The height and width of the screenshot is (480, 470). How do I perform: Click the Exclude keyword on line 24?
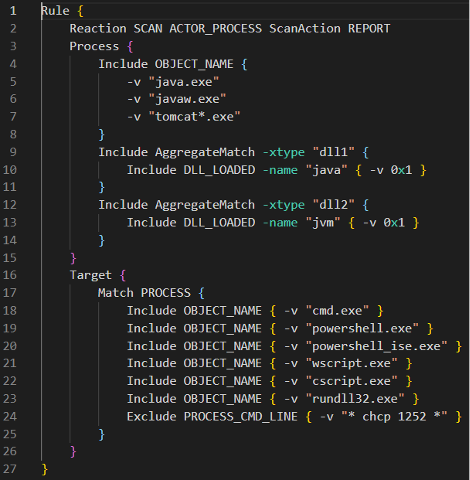(152, 417)
